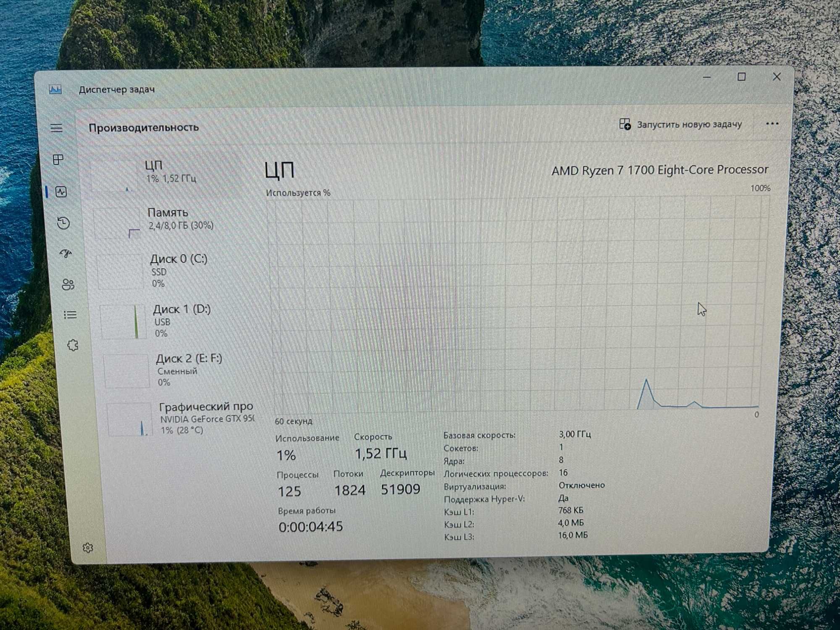Click the Используется % graph label
840x630 pixels.
[298, 193]
